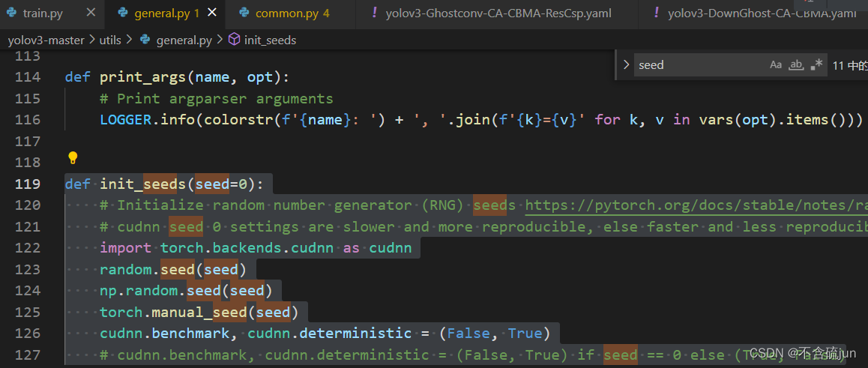Expand the replace field in find widget

click(626, 64)
